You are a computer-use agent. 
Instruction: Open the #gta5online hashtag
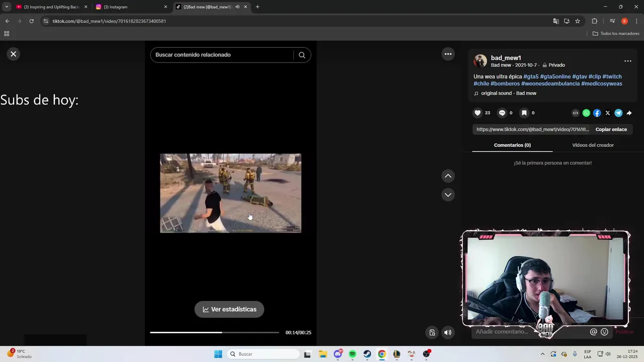(x=555, y=76)
